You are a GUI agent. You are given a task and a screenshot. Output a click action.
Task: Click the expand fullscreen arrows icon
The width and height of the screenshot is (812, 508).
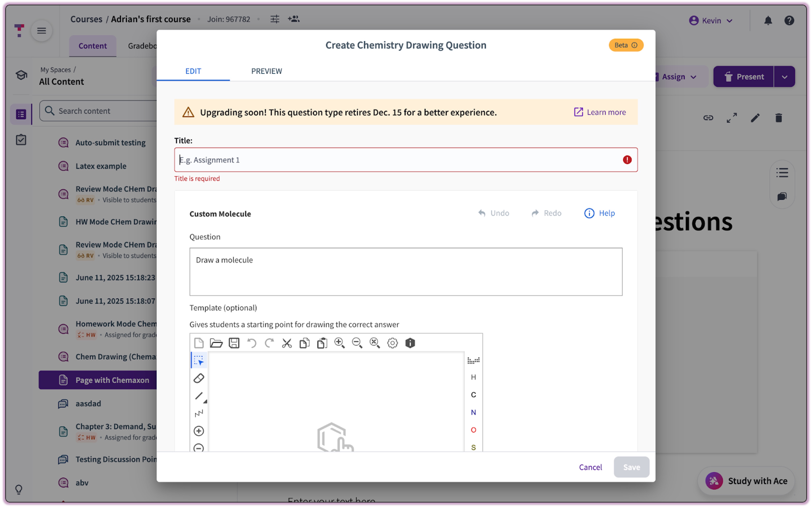(x=732, y=118)
